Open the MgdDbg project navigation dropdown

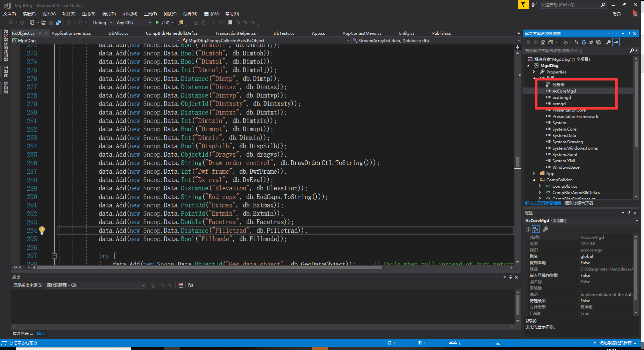(96, 40)
